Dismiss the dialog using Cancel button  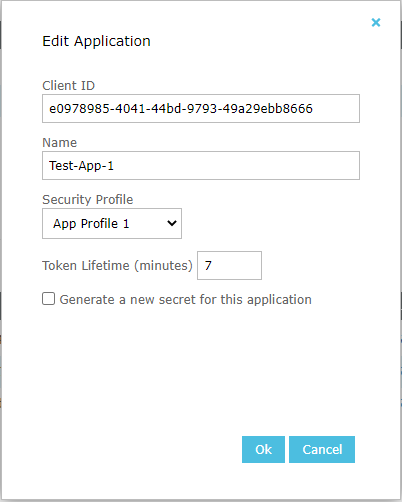[322, 449]
